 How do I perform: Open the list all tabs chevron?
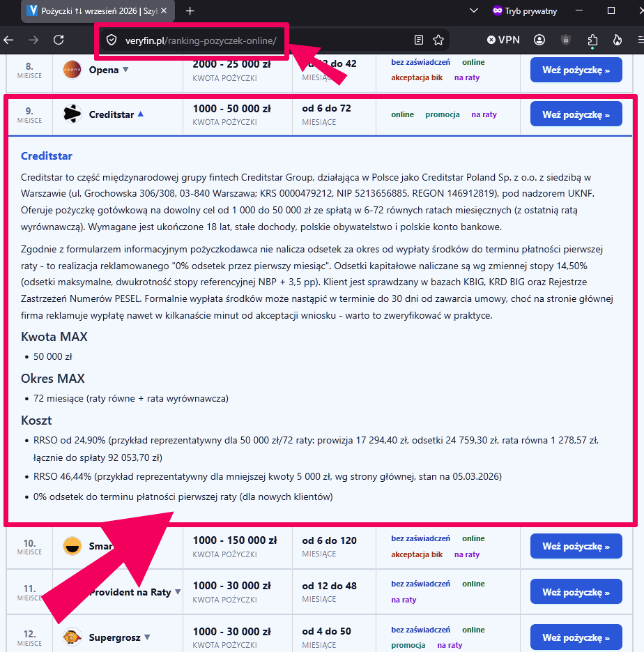click(474, 11)
